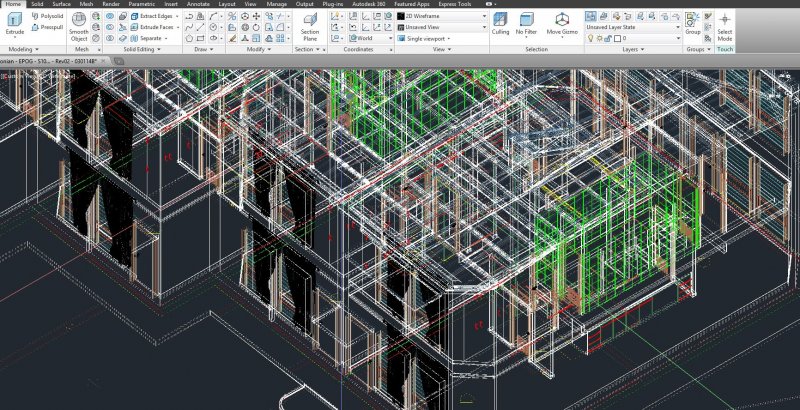Click the Group objects icon
This screenshot has width=800, height=410.
[x=692, y=23]
